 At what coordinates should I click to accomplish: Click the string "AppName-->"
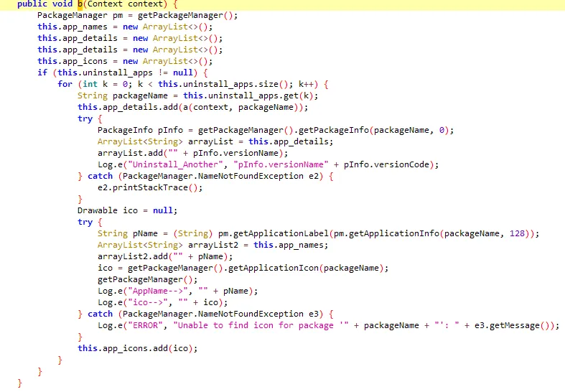point(158,291)
